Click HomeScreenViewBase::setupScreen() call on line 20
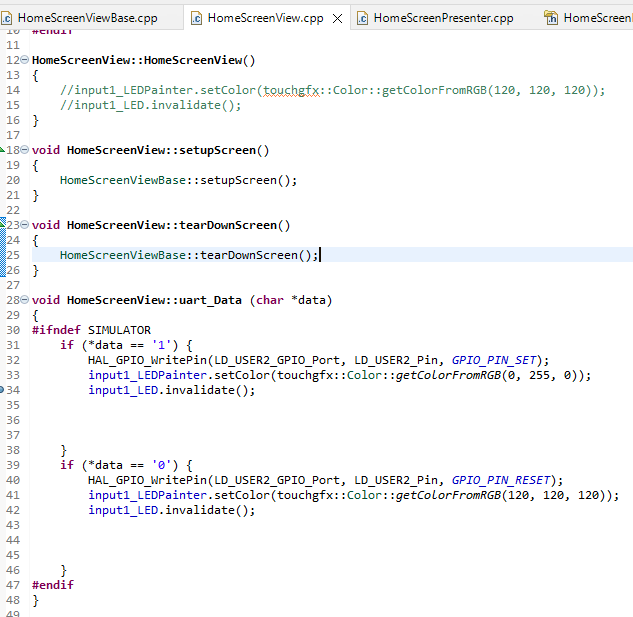633x617 pixels. coord(178,180)
